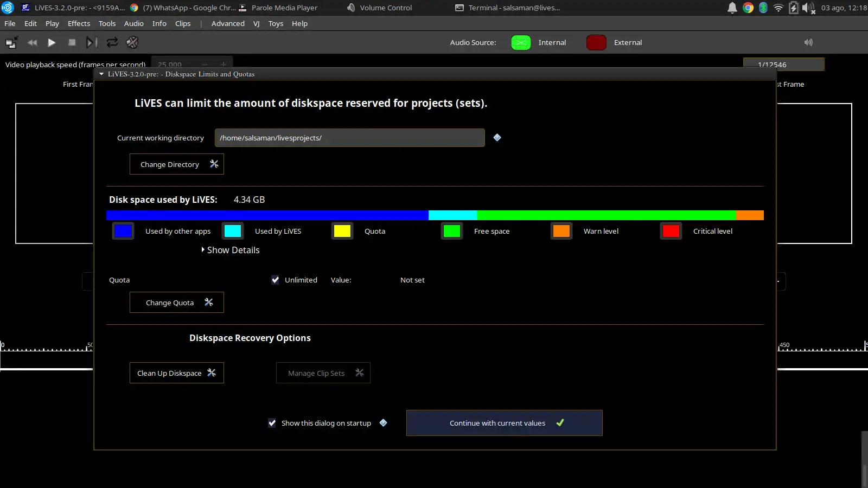Open the Wi-Fi network tray icon

[x=778, y=8]
